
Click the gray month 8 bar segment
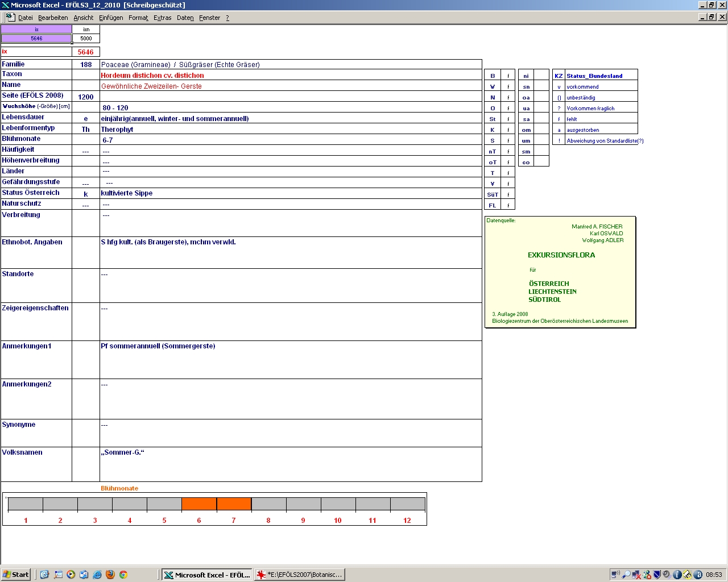tap(268, 504)
